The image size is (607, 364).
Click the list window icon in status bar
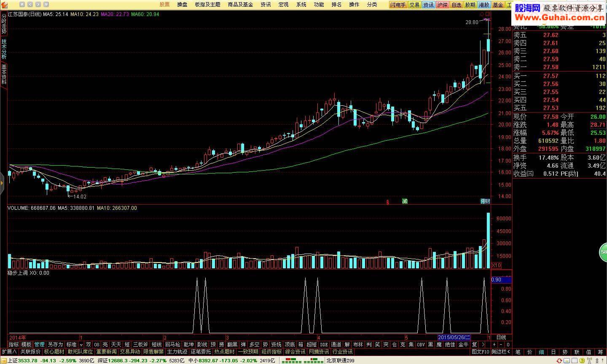[574, 361]
